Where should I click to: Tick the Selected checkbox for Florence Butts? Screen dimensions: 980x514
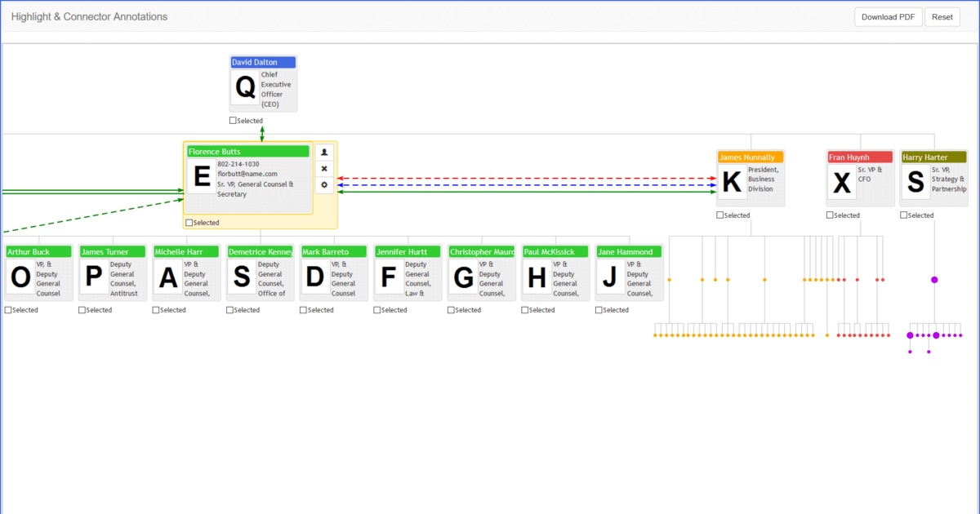[189, 223]
